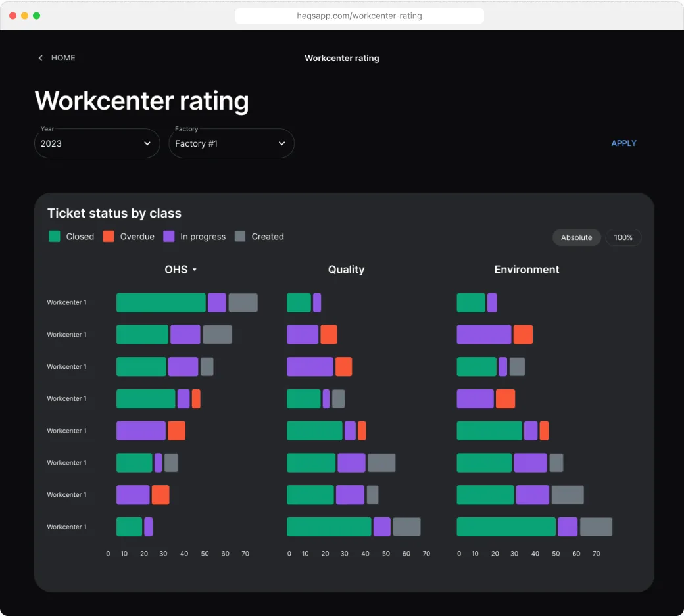The image size is (684, 616).
Task: Click the APPLY button
Action: tap(623, 143)
